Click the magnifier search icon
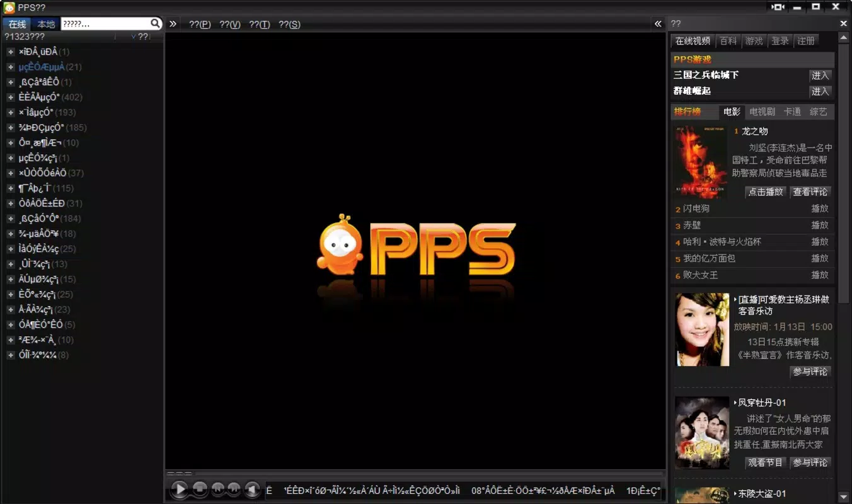 pos(156,24)
